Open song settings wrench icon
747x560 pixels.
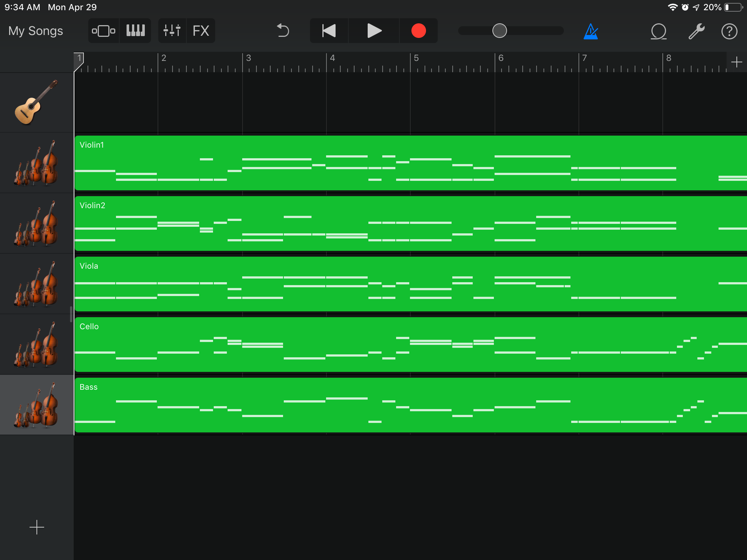[x=696, y=31]
